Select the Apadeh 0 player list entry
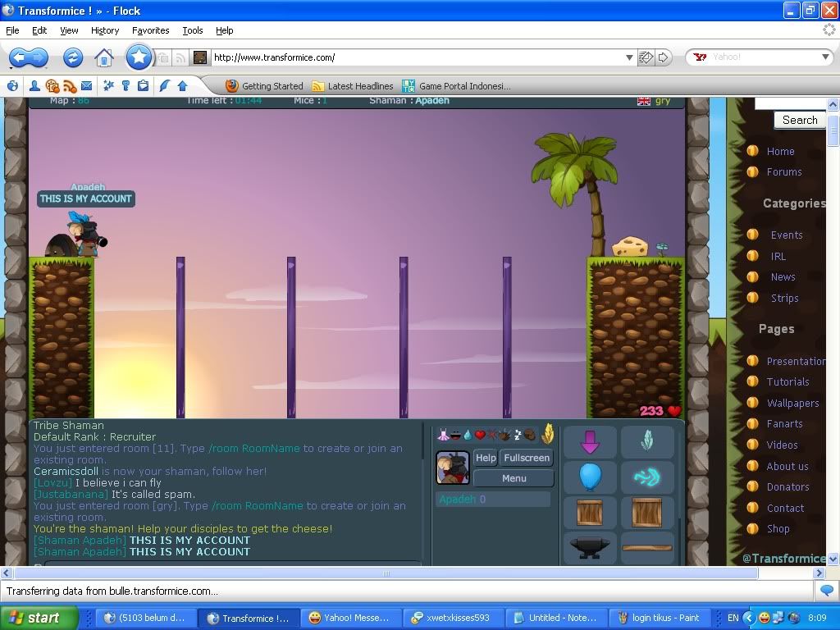Screen dimensions: 840x630 pyautogui.click(x=493, y=500)
